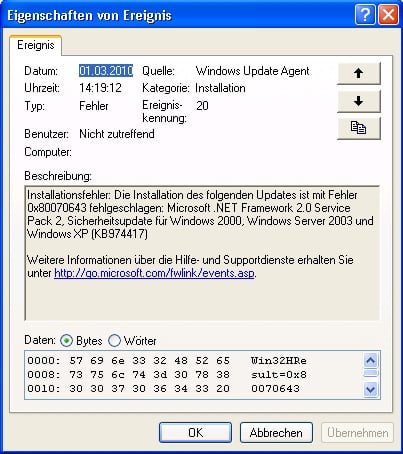The image size is (403, 454).
Task: Copy event details to clipboard
Action: 359,128
